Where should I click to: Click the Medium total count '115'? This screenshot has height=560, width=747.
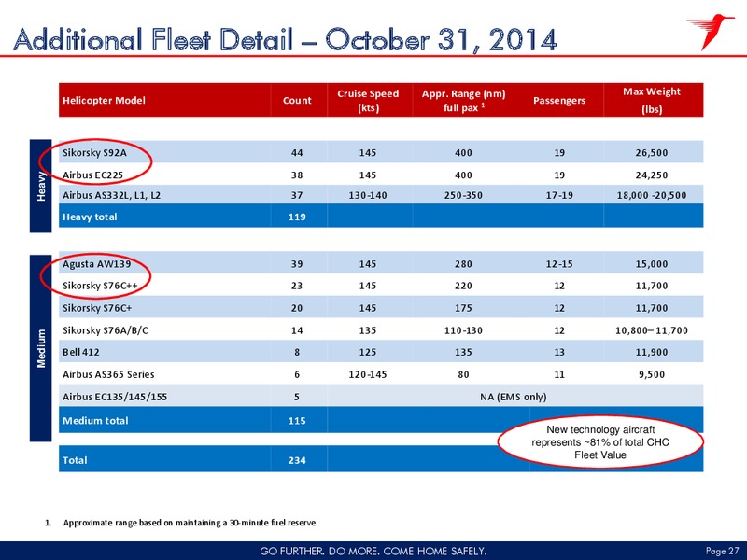(x=297, y=421)
